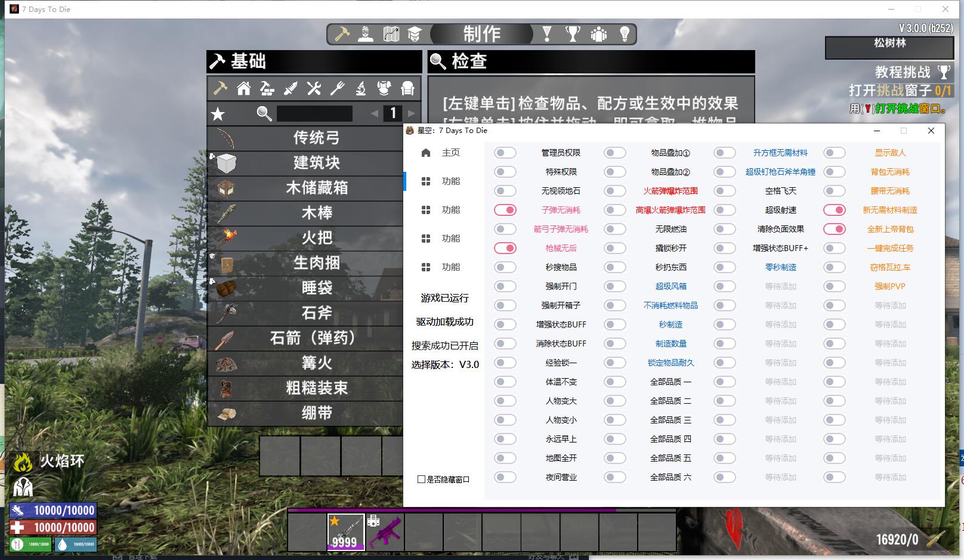964x560 pixels.
Task: Click the trophy icon beside 教程挑战
Action: (944, 72)
